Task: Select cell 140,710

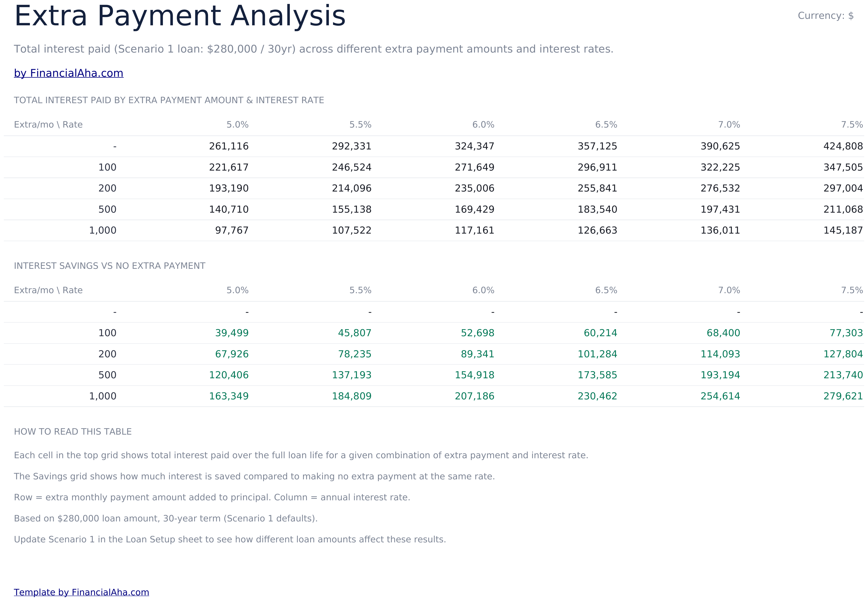Action: click(x=229, y=209)
